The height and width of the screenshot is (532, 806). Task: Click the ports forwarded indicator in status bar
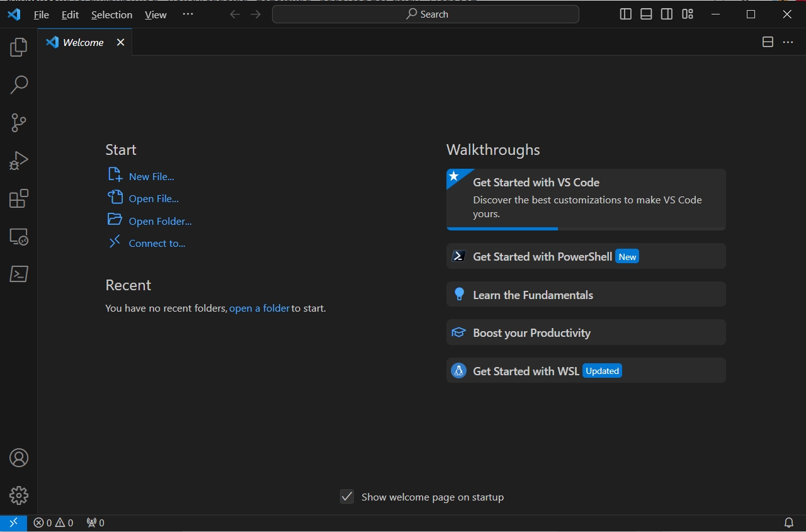tap(95, 523)
